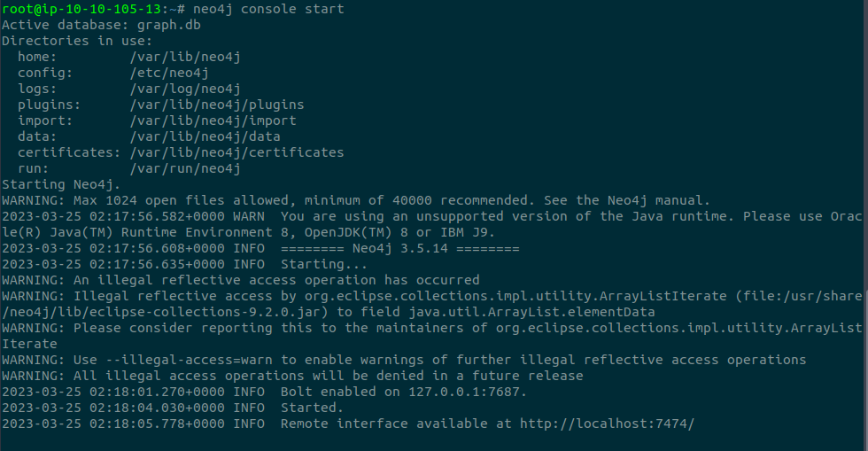Click the import directory path
Screen dimensions: 868x451
click(x=213, y=121)
